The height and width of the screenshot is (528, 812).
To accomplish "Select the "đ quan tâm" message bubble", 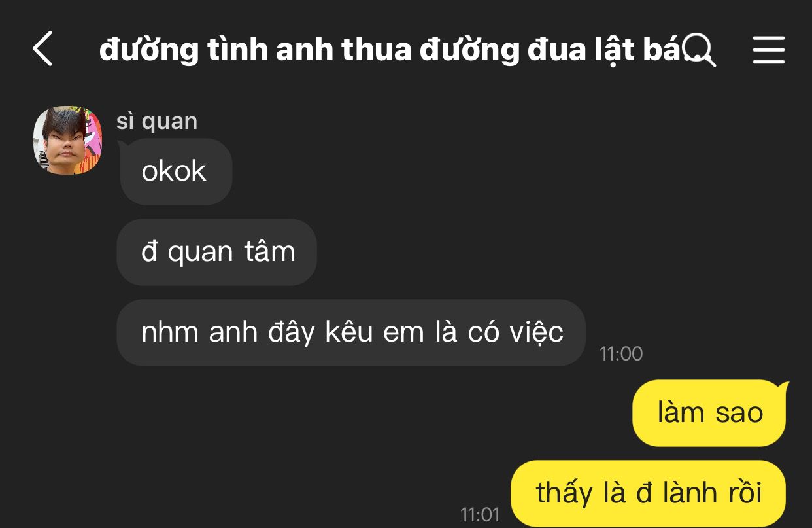I will coord(217,252).
